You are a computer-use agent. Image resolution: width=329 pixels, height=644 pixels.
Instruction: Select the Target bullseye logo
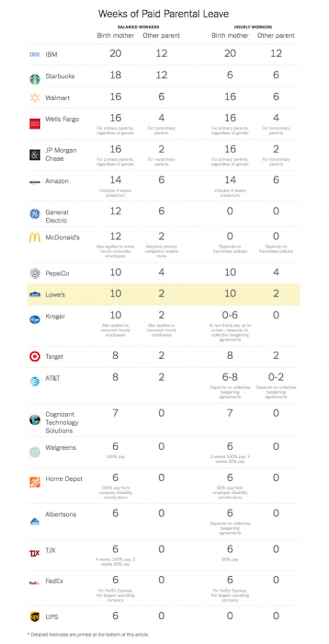[x=34, y=356]
